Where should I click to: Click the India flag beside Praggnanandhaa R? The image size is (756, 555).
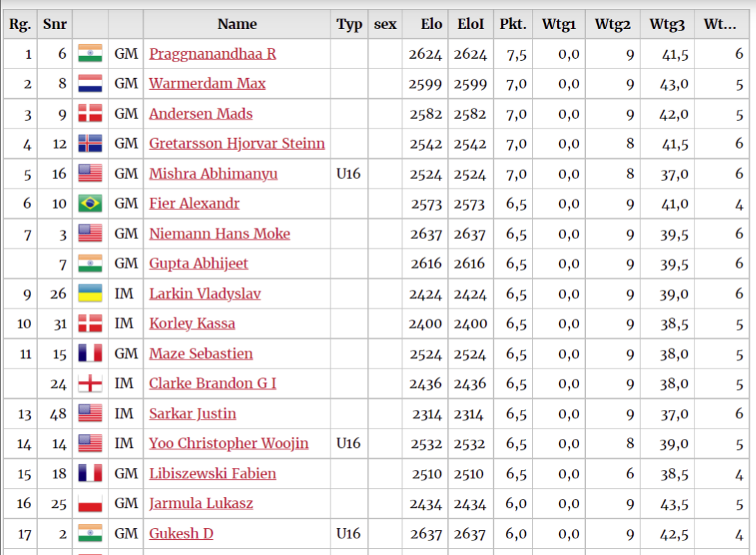coord(90,53)
